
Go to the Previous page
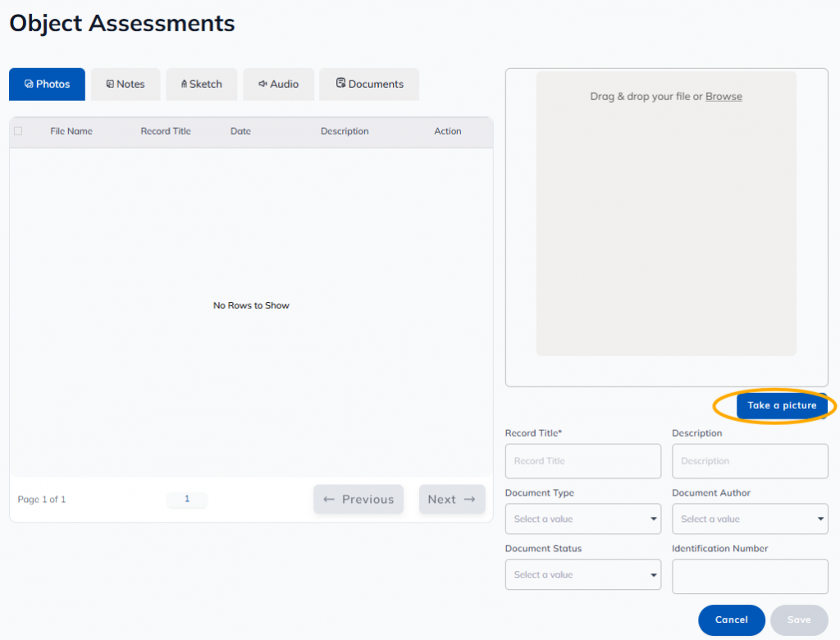[358, 499]
